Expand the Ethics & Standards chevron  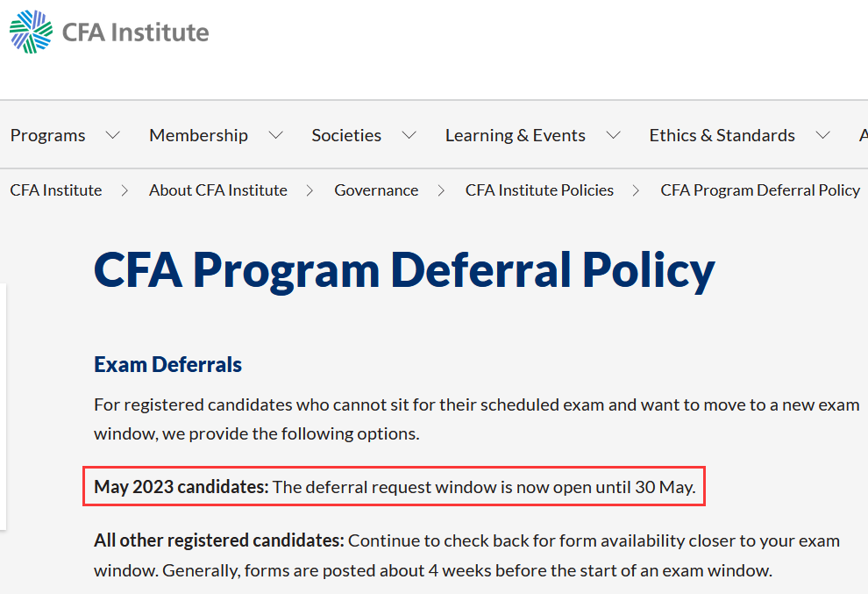point(823,135)
